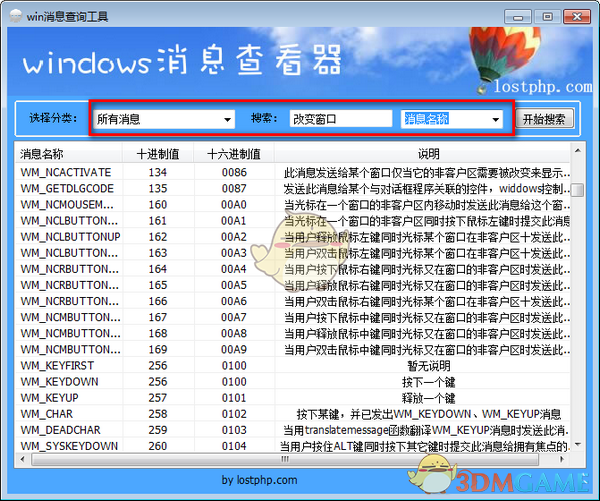Click the description starting 此消息发送给某个窗口
Viewport: 600px width, 501px height.
(x=426, y=173)
